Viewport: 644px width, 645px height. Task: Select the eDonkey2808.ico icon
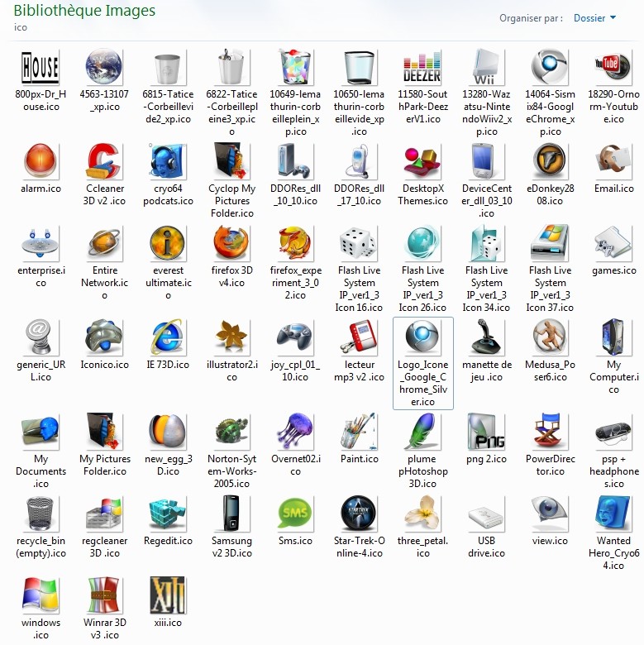pyautogui.click(x=550, y=161)
